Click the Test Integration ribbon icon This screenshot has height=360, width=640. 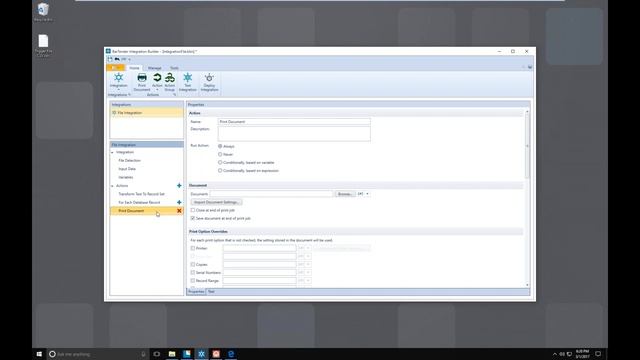pos(188,78)
